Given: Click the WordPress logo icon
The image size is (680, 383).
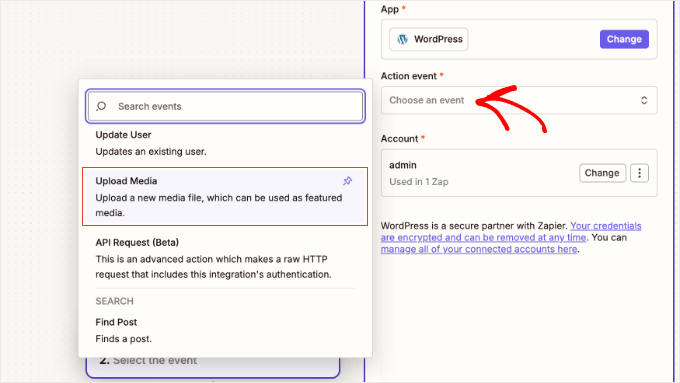Looking at the screenshot, I should coord(402,39).
